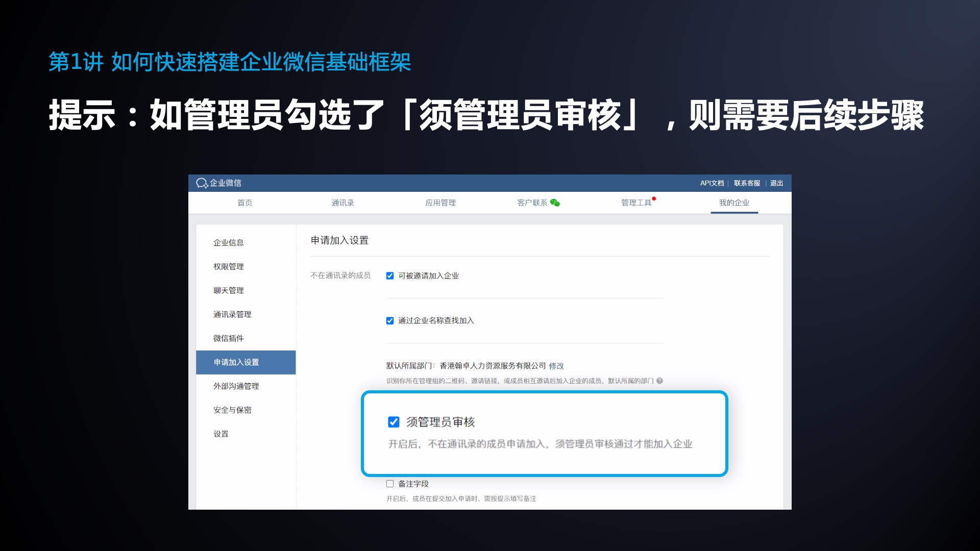The width and height of the screenshot is (980, 551).
Task: Uncheck the 须管理员审核 checkbox
Action: pyautogui.click(x=394, y=422)
